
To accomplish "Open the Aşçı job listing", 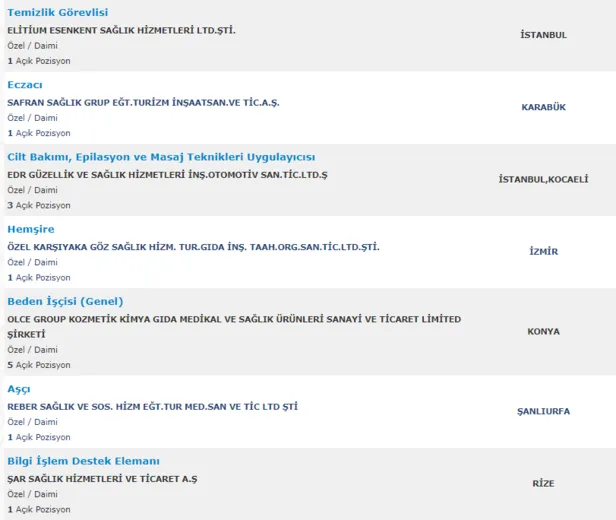I will 19,389.
